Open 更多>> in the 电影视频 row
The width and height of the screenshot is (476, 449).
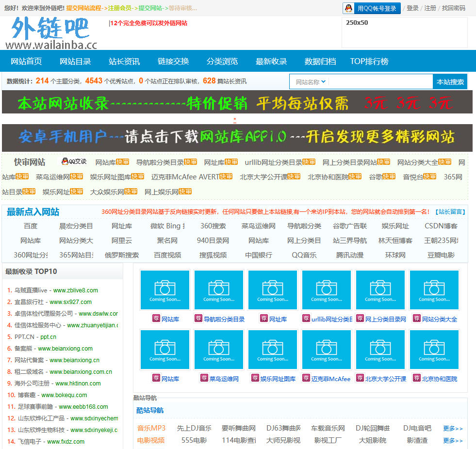point(453,440)
